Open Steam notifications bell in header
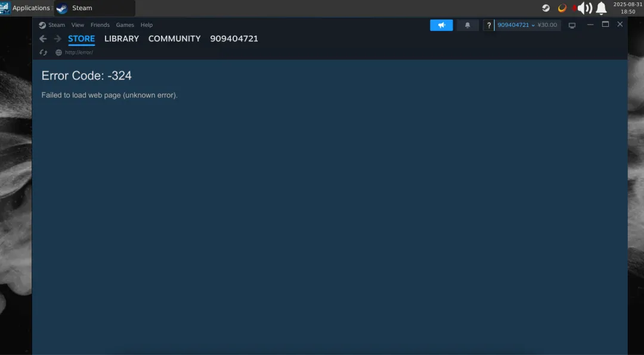 [467, 25]
